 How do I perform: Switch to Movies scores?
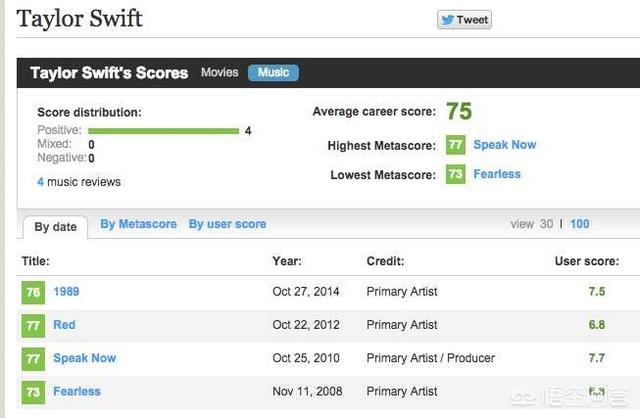[x=220, y=72]
